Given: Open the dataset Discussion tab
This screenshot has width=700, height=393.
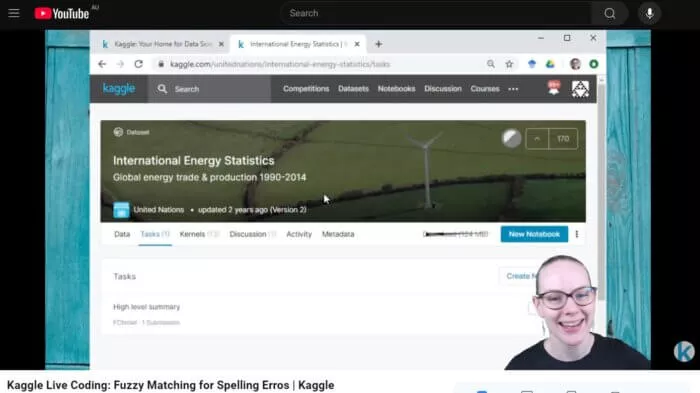Looking at the screenshot, I should [x=253, y=234].
